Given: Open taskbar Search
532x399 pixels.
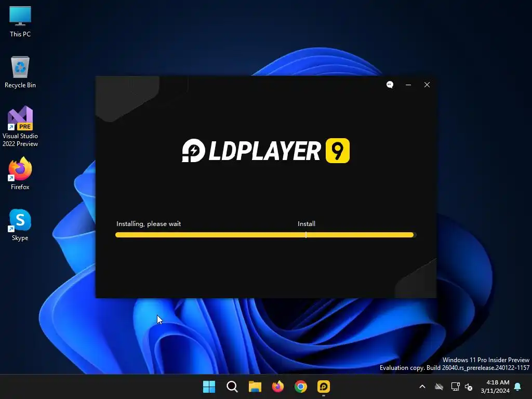Looking at the screenshot, I should point(232,387).
